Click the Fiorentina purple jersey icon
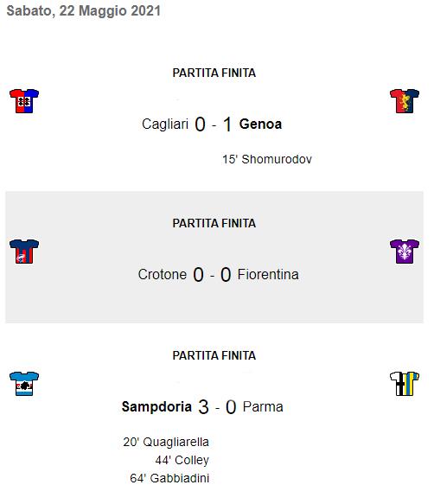Image resolution: width=434 pixels, height=504 pixels. [x=405, y=252]
